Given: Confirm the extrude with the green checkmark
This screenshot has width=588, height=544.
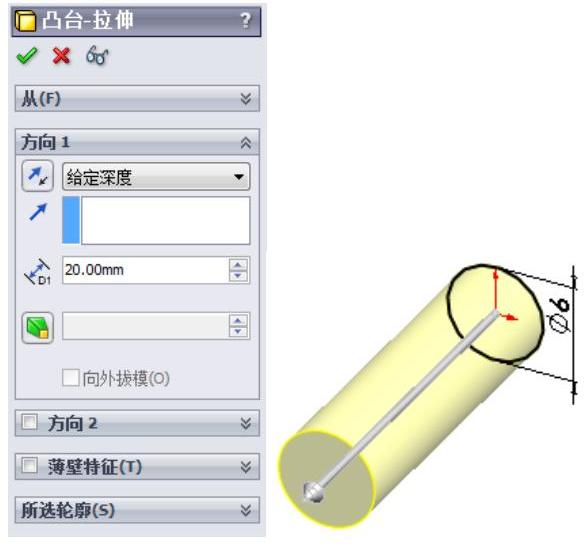Looking at the screenshot, I should coord(27,56).
